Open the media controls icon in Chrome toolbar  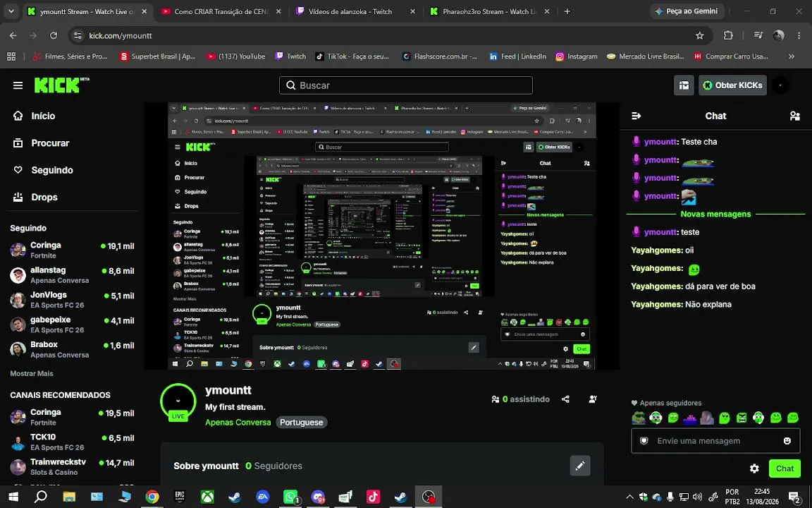tap(758, 36)
